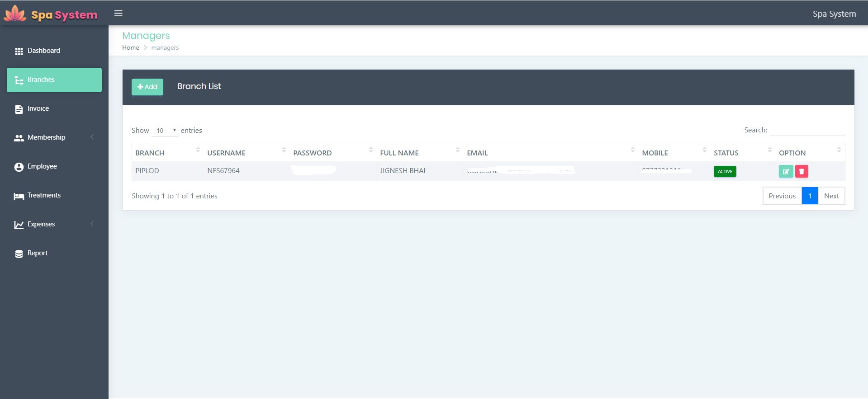
Task: Click the Report database icon
Action: [19, 253]
